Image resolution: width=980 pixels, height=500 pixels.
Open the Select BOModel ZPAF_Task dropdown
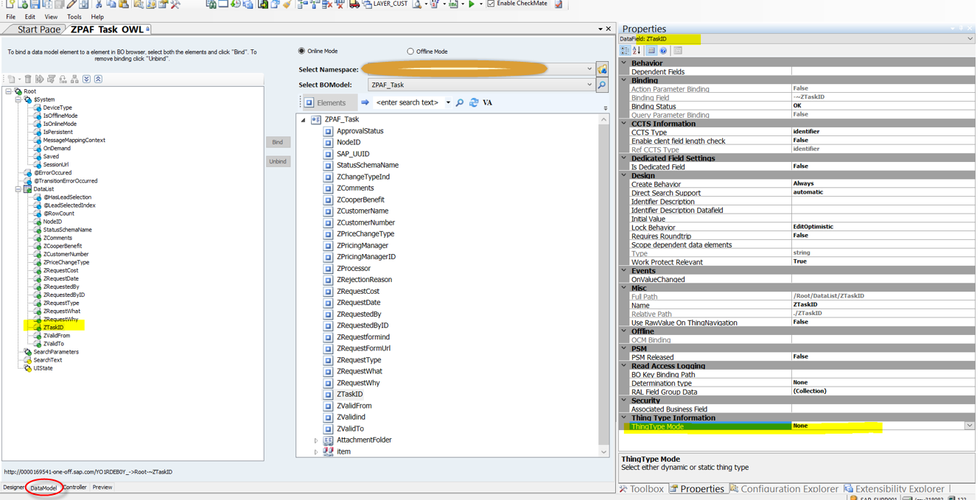589,85
